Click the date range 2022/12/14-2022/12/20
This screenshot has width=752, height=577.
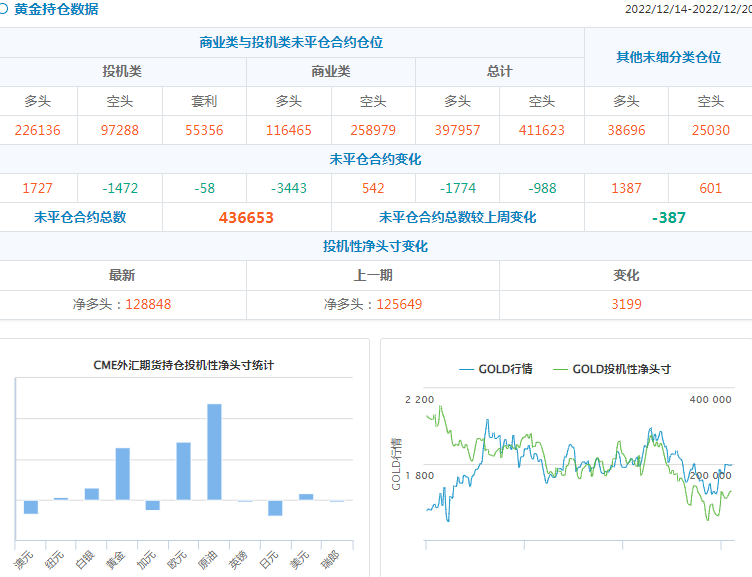click(688, 9)
